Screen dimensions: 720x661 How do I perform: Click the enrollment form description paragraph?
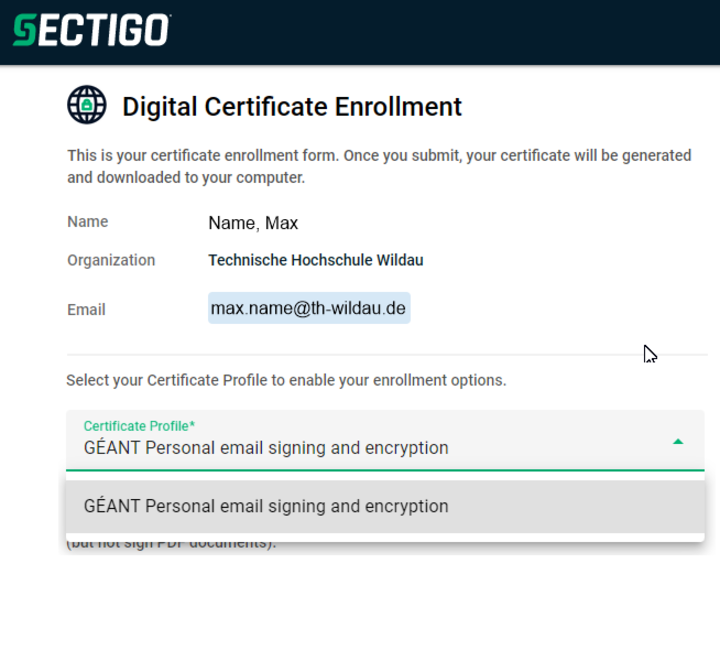[x=379, y=166]
